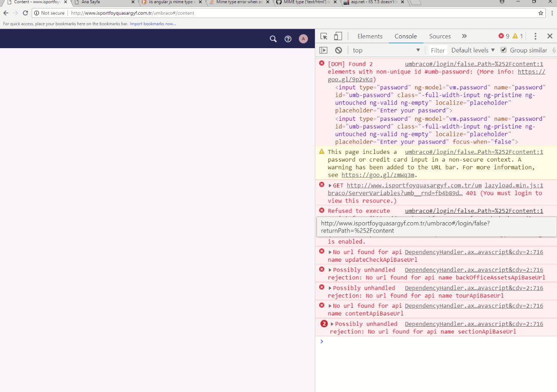
Task: Toggle the device toolbar icon
Action: (338, 36)
